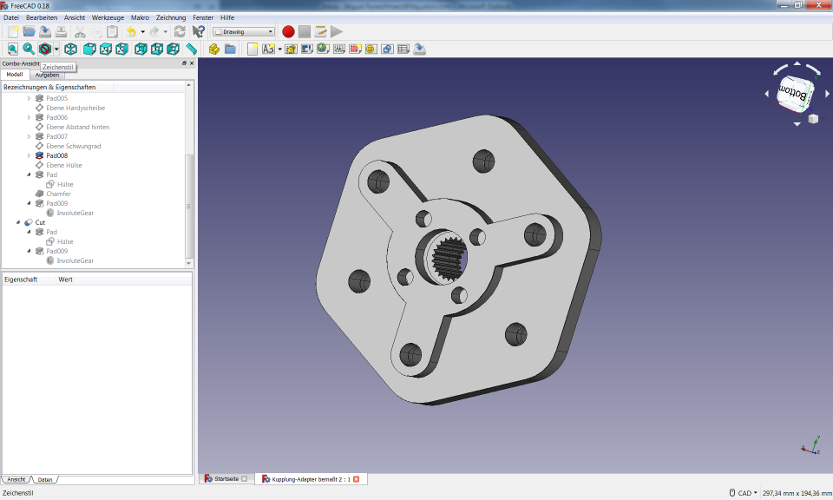
Task: Collapse the Cut tree node
Action: tap(18, 222)
